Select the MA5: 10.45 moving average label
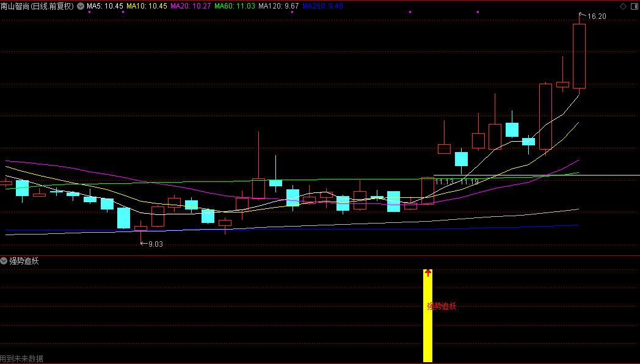Screen dimensions: 640x364 pos(105,6)
